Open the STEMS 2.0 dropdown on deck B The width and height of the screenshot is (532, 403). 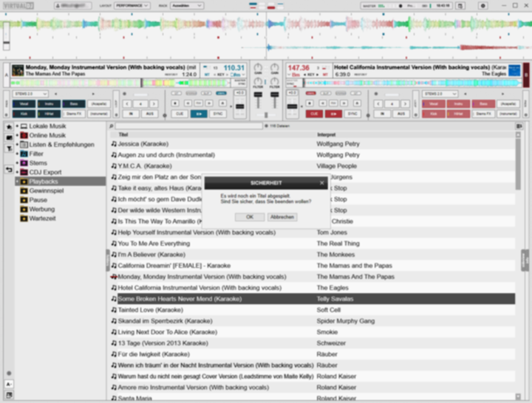pos(440,94)
